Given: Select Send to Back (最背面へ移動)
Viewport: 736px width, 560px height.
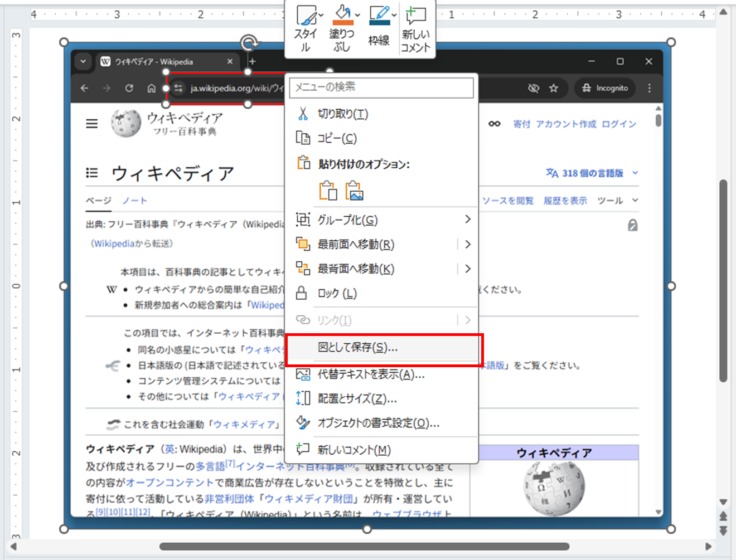Looking at the screenshot, I should [x=356, y=269].
